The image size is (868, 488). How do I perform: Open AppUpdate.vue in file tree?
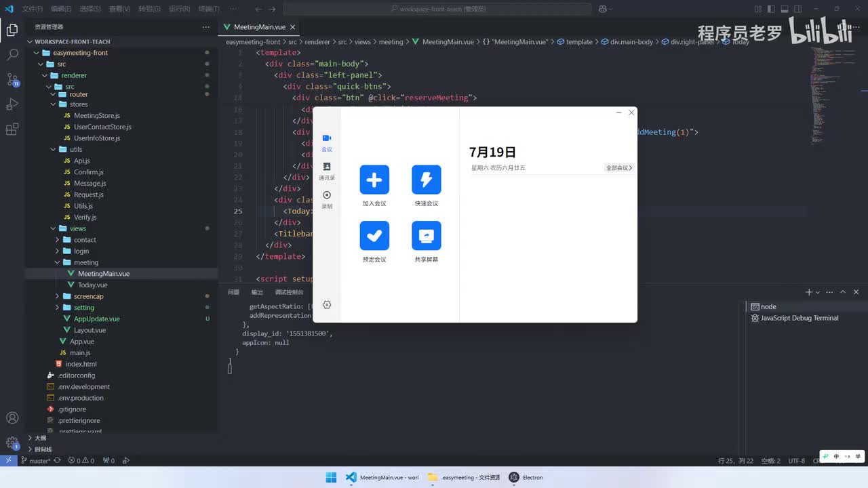(96, 319)
